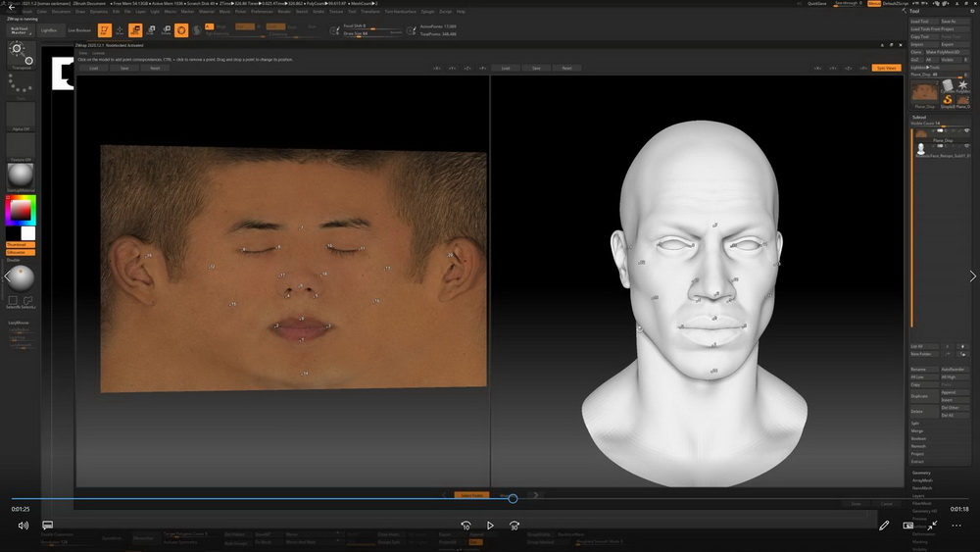
Task: Expand the Geometry section
Action: pyautogui.click(x=921, y=474)
